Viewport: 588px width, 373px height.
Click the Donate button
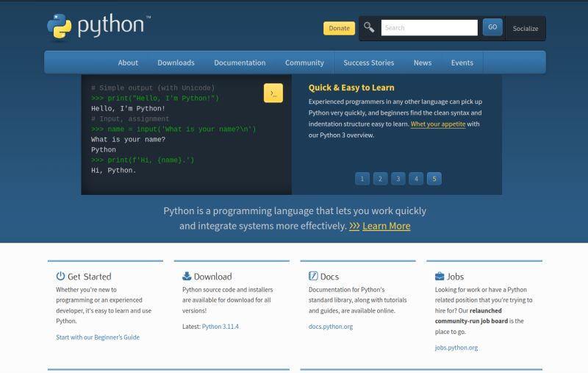point(339,28)
